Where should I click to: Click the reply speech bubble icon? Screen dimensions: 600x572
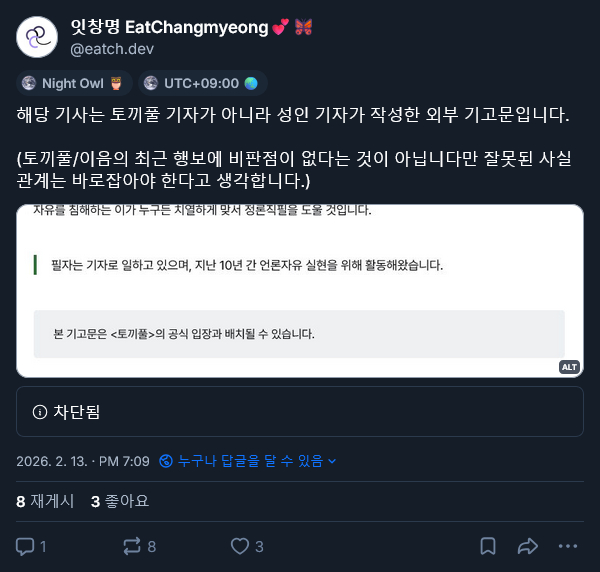coord(26,546)
